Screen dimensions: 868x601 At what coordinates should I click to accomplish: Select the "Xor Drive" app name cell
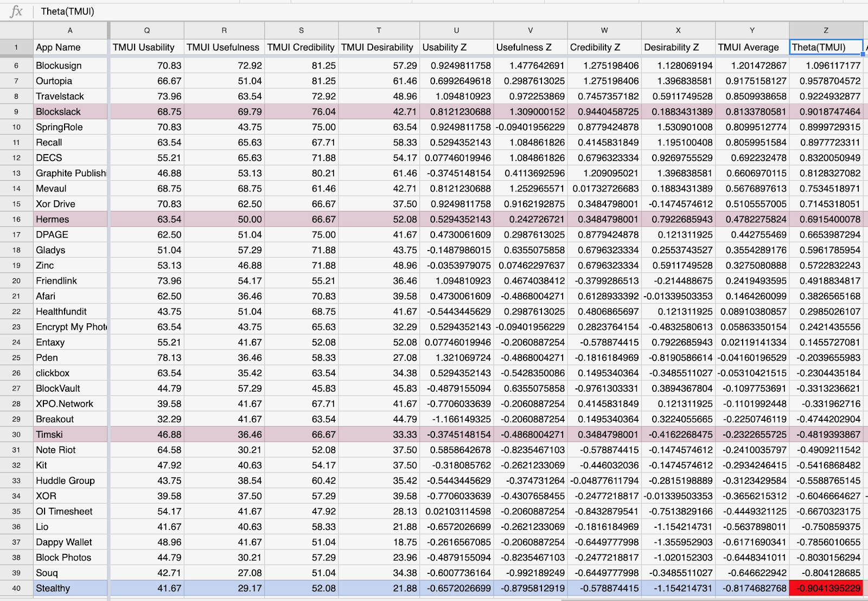point(70,204)
